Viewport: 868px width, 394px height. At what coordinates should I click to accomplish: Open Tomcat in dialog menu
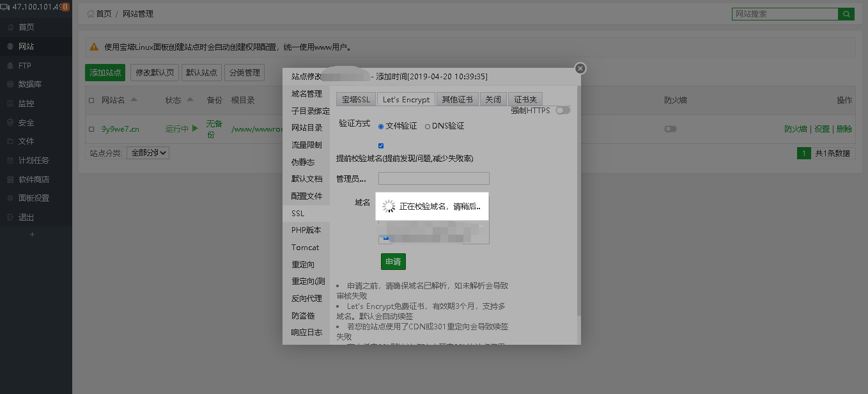(x=307, y=248)
